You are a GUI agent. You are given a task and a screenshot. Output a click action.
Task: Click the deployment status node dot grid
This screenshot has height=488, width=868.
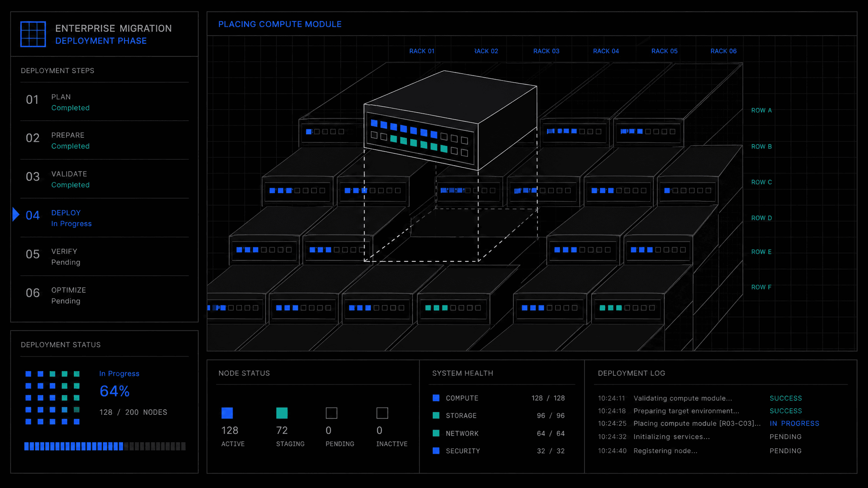click(x=53, y=397)
